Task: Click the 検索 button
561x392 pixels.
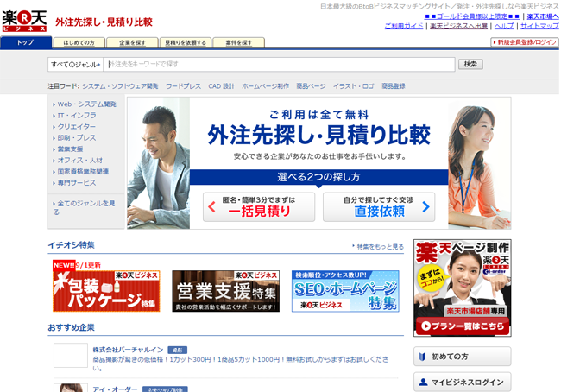Action: 470,64
